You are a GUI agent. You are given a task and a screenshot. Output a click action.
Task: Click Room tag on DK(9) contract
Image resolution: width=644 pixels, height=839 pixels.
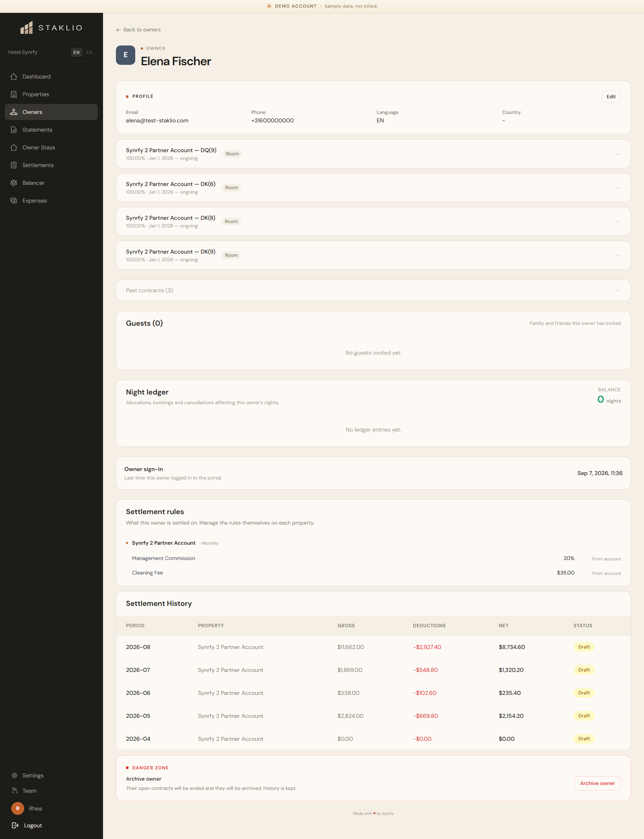tap(231, 255)
